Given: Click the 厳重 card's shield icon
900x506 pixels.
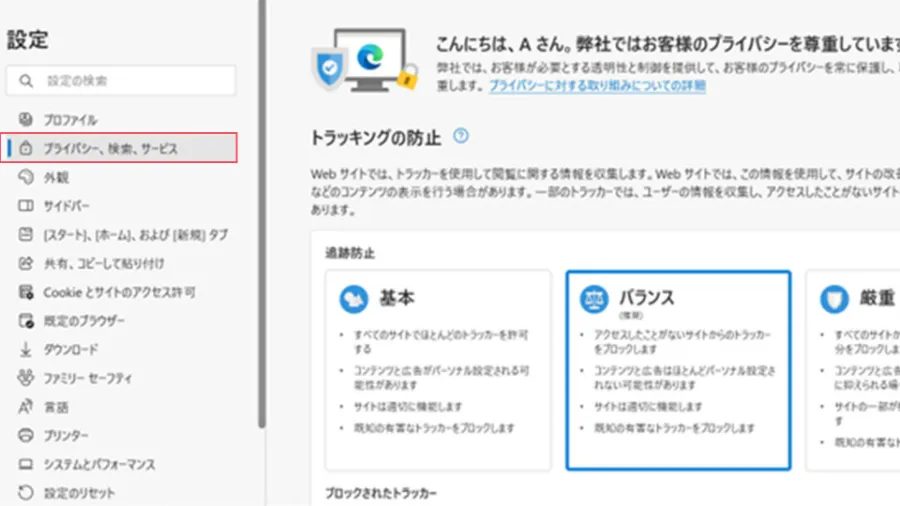Looking at the screenshot, I should 834,299.
